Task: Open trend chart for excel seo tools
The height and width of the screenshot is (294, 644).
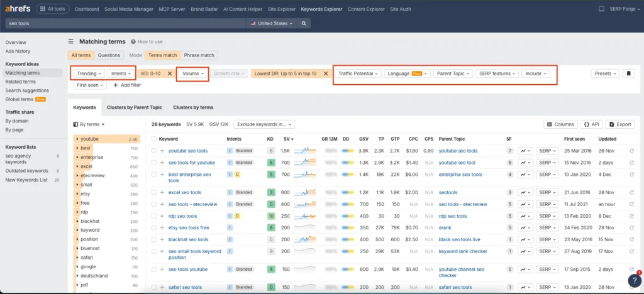Action: tap(526, 192)
